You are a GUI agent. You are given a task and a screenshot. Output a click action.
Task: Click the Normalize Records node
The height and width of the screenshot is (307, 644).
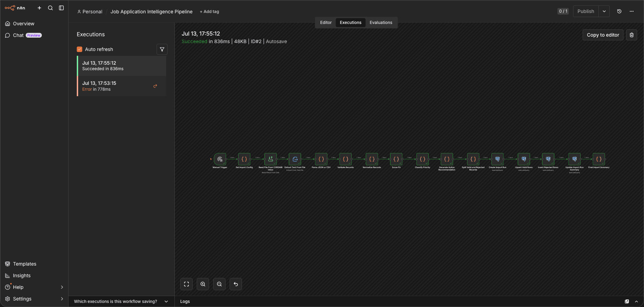click(x=372, y=159)
